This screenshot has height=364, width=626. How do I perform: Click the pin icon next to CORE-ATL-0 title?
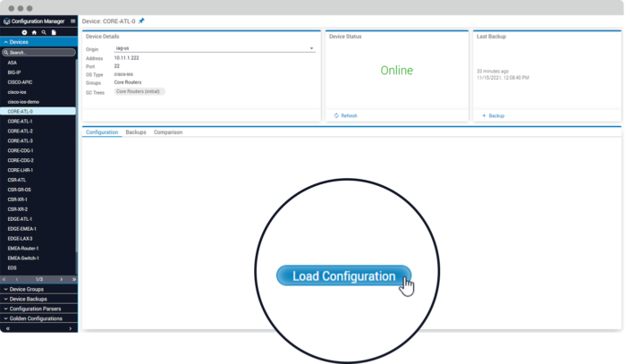click(x=141, y=21)
